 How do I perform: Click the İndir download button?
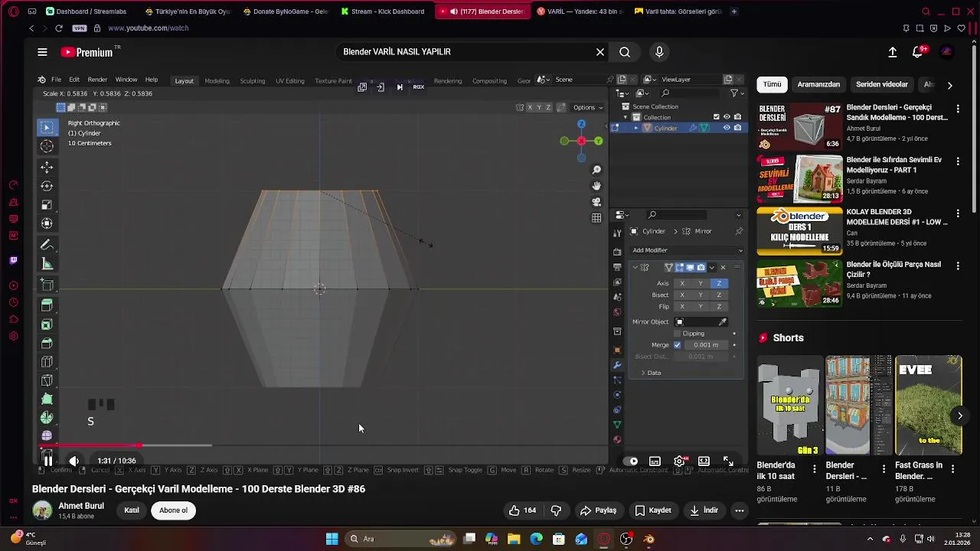click(704, 510)
